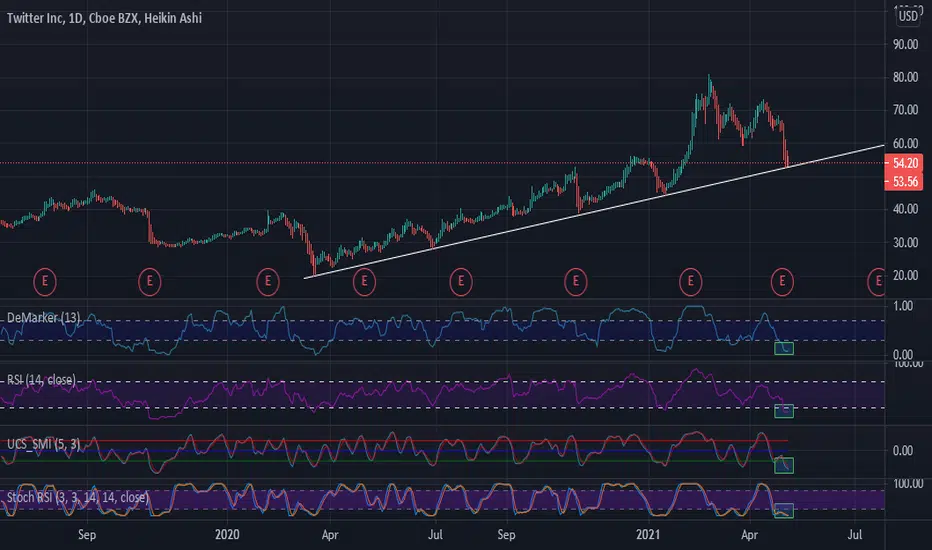
Task: Click the 30.00 price axis value
Action: click(x=905, y=243)
